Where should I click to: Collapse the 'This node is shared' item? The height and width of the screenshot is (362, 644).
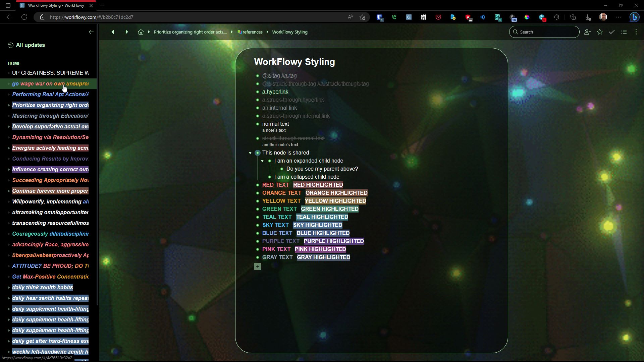click(x=250, y=153)
